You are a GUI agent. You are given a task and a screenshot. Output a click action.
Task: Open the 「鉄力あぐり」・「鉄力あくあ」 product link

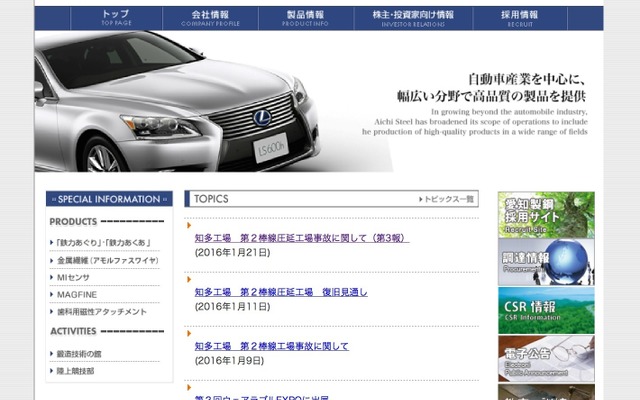[103, 242]
